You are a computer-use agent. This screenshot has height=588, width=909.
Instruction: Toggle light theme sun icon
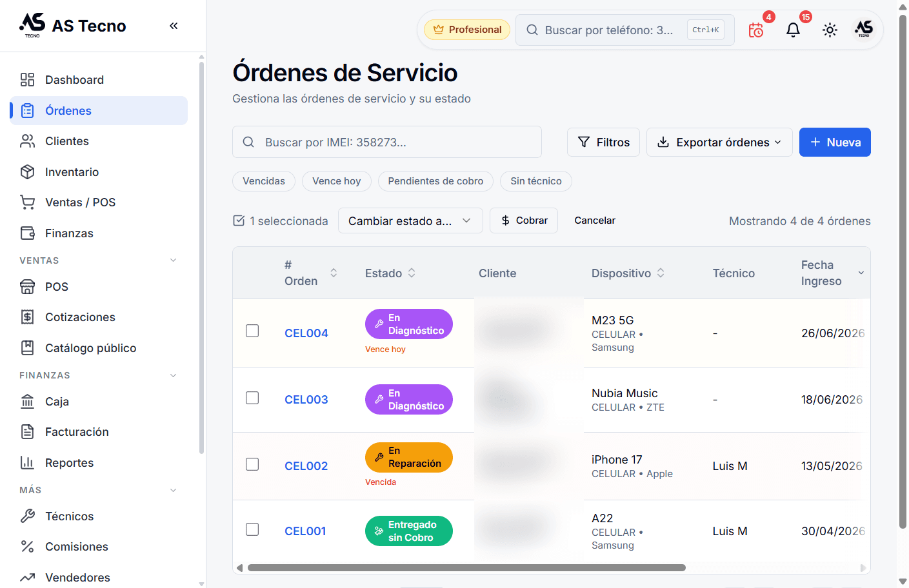tap(830, 30)
